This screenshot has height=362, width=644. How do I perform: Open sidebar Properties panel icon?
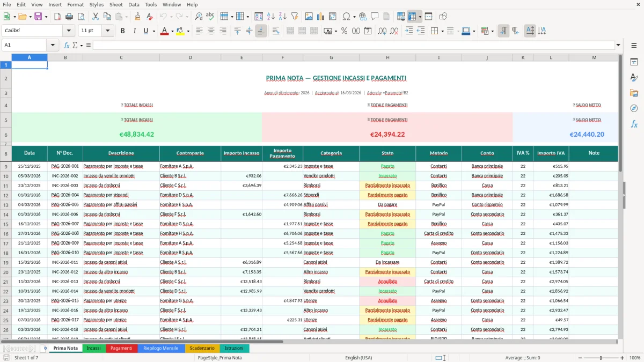pos(634,62)
